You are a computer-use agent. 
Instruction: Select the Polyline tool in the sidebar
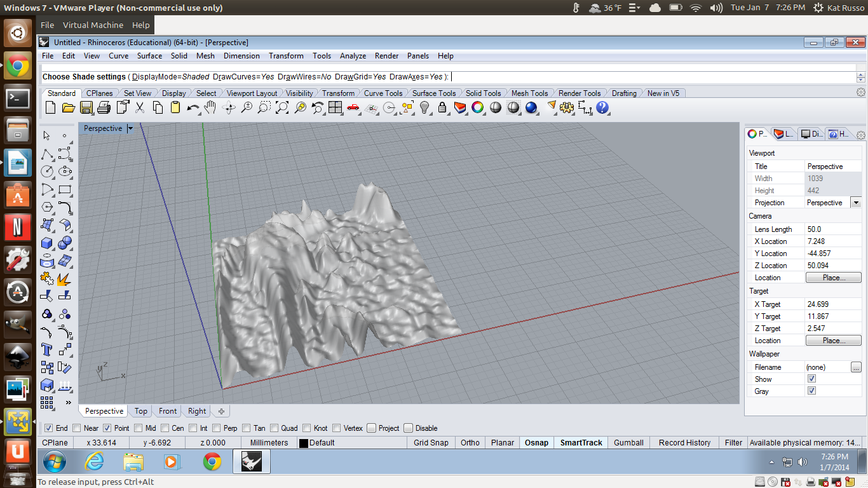click(x=46, y=154)
